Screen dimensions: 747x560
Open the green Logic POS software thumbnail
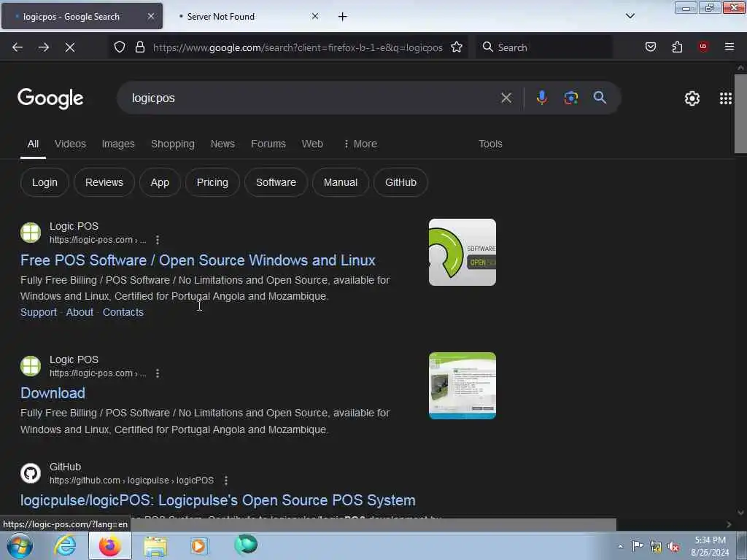(x=462, y=252)
